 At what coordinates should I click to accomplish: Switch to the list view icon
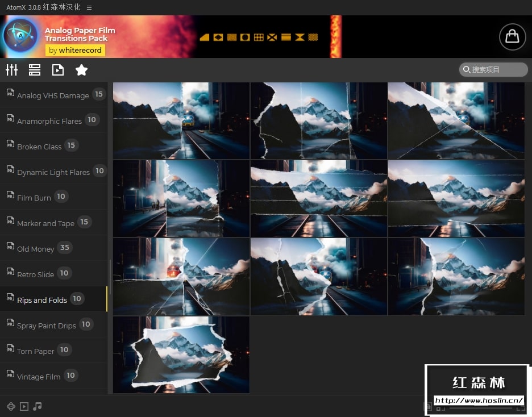pyautogui.click(x=35, y=70)
